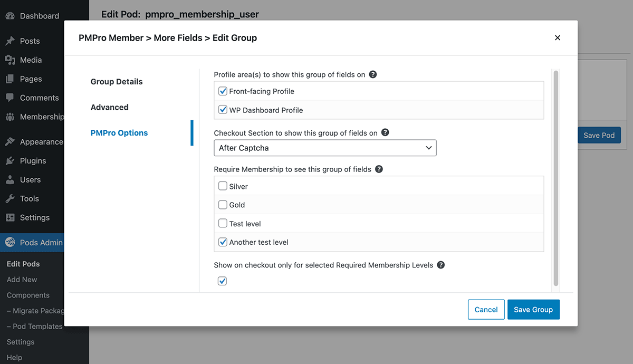Screen dimensions: 633x364
Task: Click the Tools wrench icon
Action: 10,198
